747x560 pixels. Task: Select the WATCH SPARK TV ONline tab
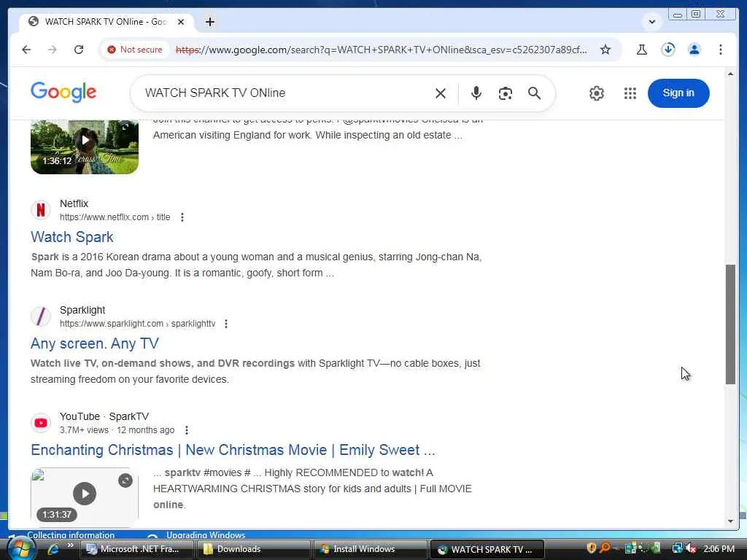coord(107,22)
